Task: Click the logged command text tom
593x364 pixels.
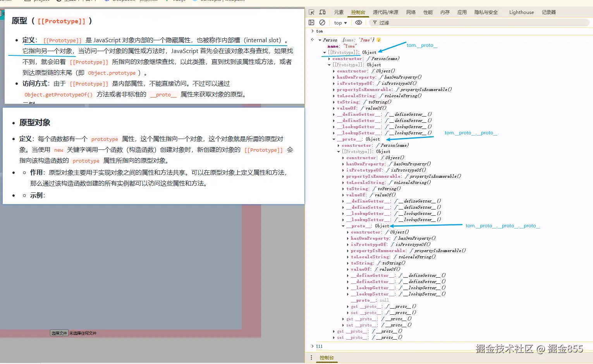Action: click(319, 31)
